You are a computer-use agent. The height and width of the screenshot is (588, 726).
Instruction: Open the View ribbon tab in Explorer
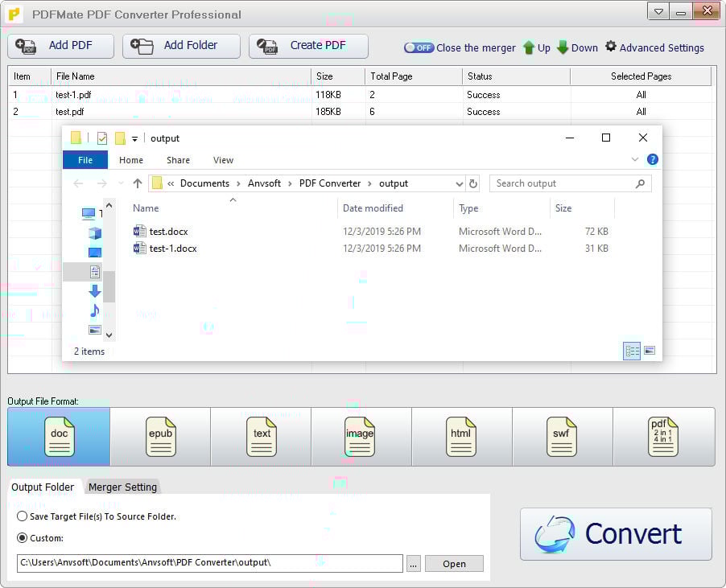223,160
